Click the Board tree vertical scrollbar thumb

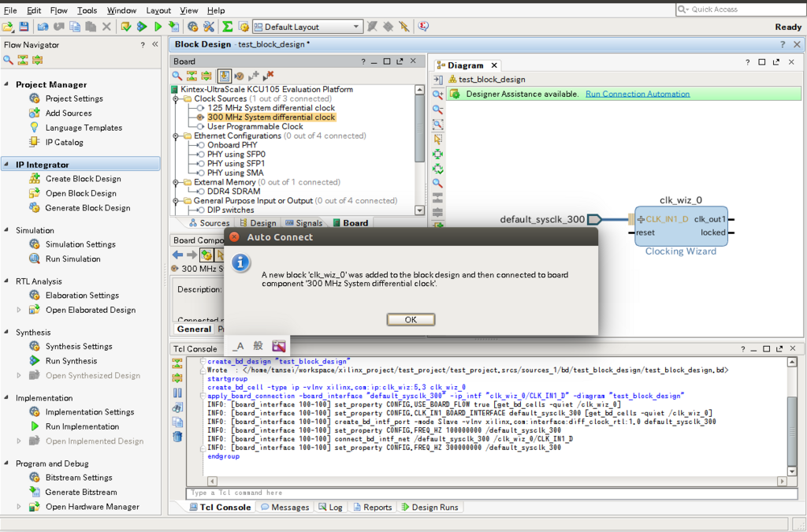coord(419,128)
